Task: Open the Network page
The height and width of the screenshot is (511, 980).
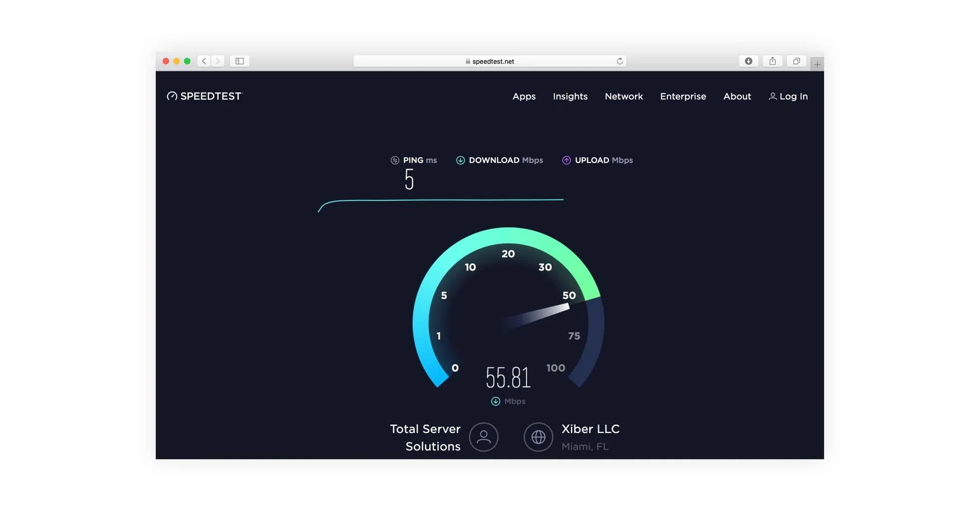Action: point(624,97)
